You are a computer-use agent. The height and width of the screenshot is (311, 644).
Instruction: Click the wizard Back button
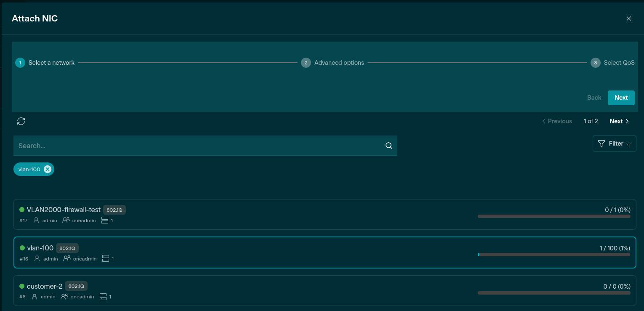[x=594, y=98]
